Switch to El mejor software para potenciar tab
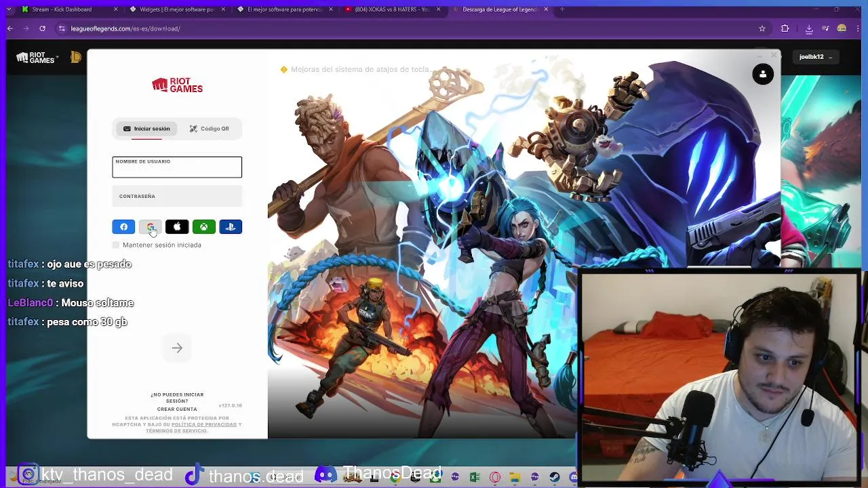Viewport: 868px width, 488px height. 283,9
